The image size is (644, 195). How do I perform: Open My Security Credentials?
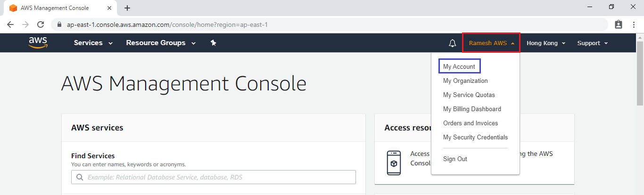[475, 138]
